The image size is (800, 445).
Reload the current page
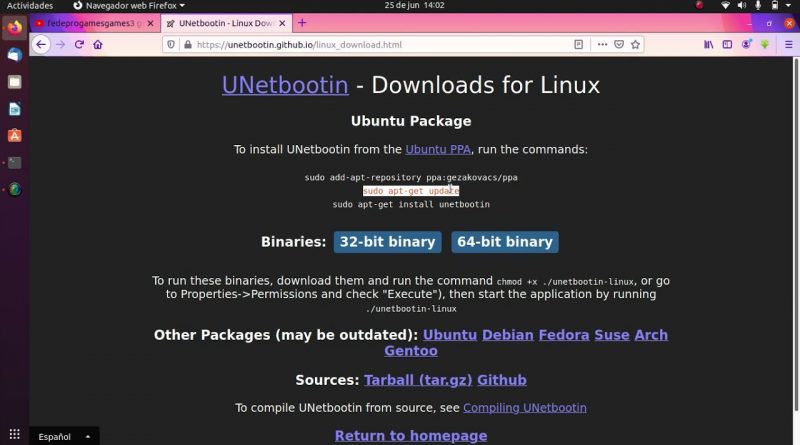click(79, 44)
